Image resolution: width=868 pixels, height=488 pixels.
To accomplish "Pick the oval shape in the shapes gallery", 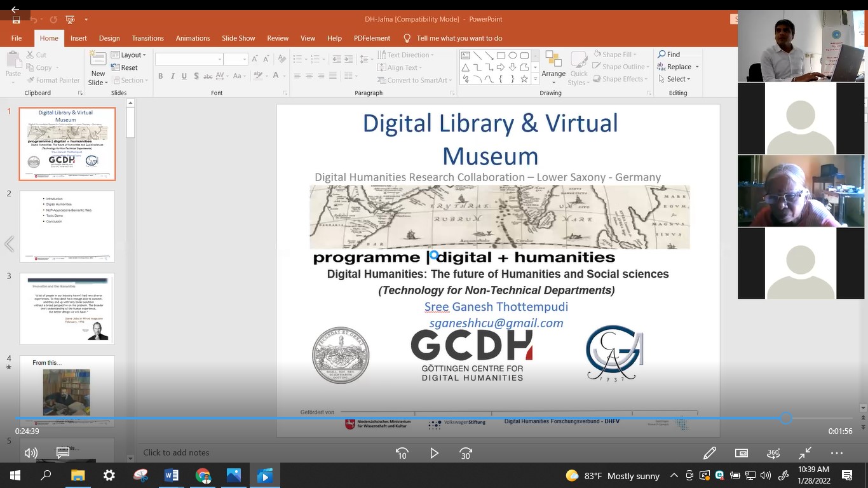I will pyautogui.click(x=512, y=55).
